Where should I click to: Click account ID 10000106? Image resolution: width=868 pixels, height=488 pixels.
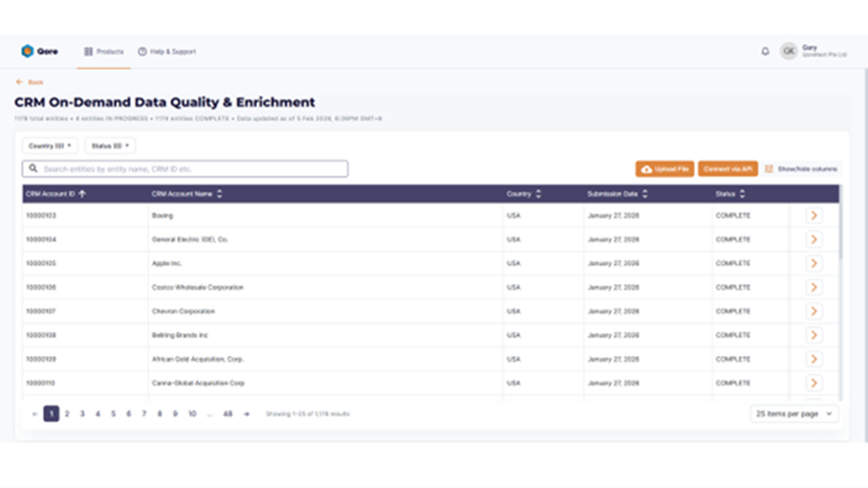(41, 287)
